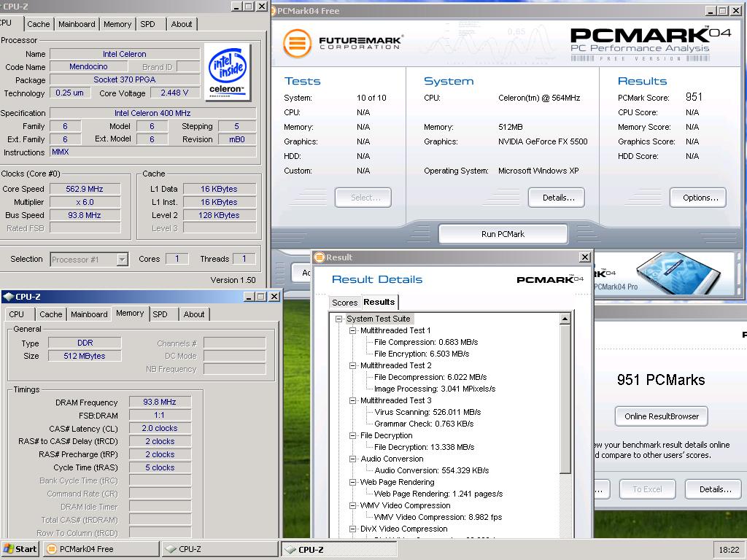Viewport: 747px width, 560px height.
Task: Click Details... button under 951 PCMarks
Action: [715, 489]
